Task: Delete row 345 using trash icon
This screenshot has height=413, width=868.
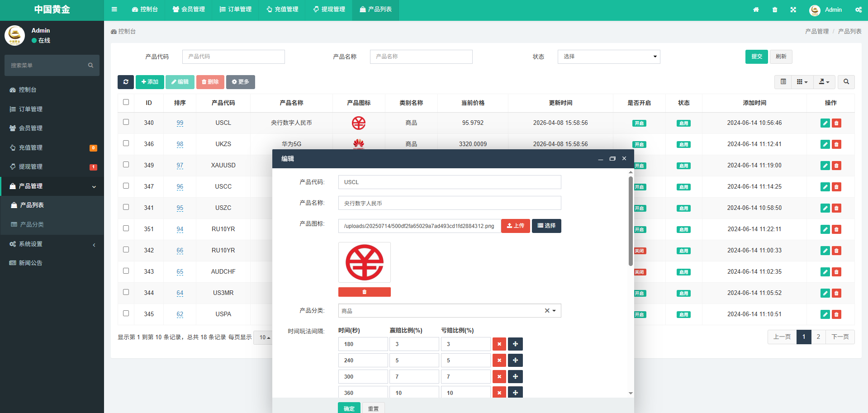Action: point(836,314)
